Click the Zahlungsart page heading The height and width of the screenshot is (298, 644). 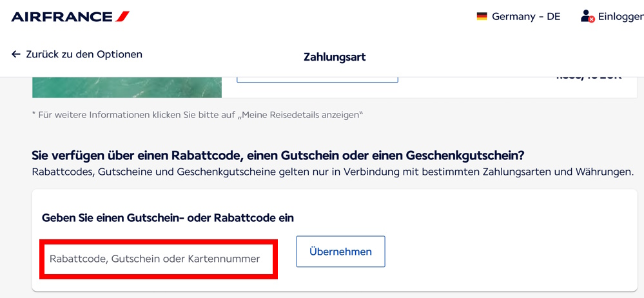(x=335, y=57)
